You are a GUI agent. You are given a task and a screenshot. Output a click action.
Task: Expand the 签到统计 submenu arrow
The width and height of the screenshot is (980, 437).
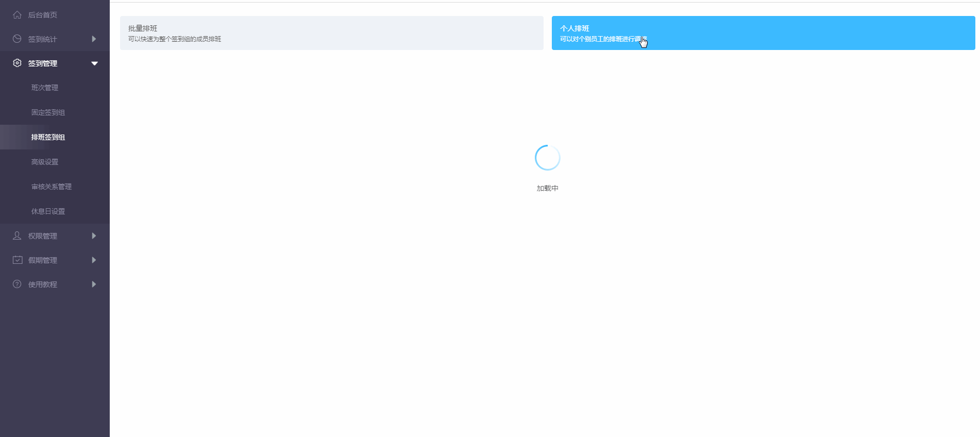pyautogui.click(x=94, y=39)
